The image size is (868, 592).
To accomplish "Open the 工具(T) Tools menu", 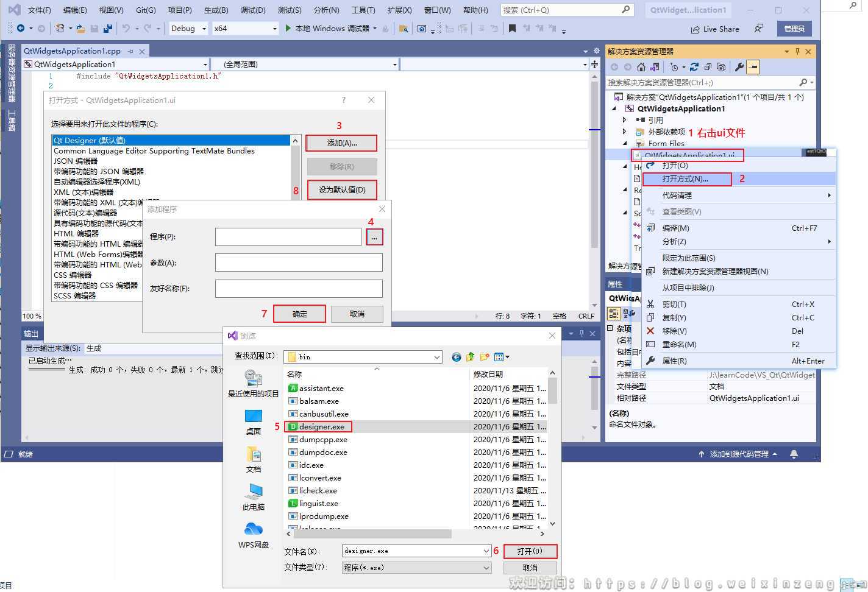I will 363,10.
